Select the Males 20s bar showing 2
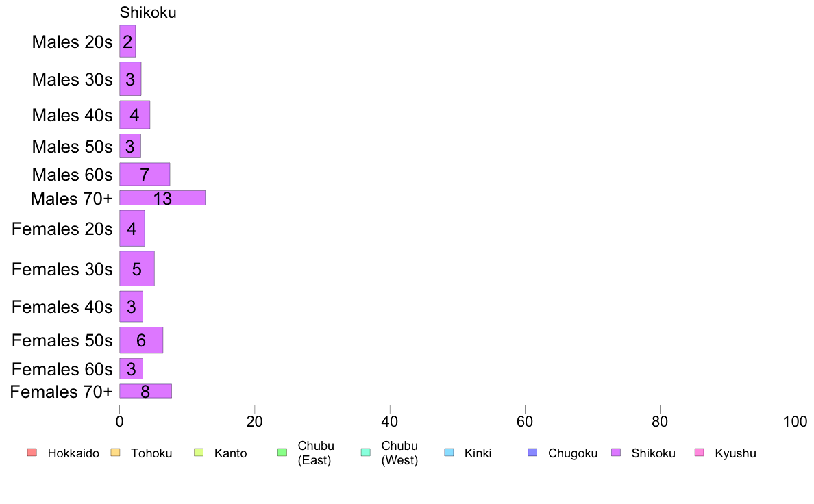 127,41
